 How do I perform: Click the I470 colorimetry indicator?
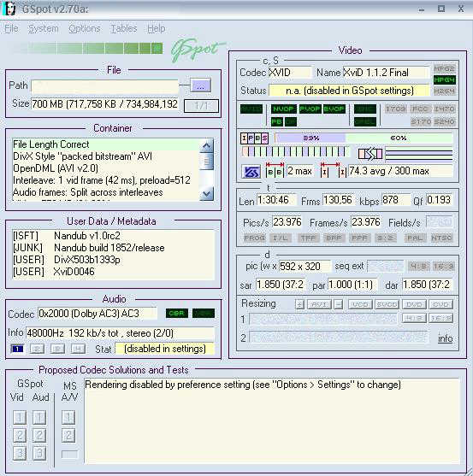click(444, 109)
